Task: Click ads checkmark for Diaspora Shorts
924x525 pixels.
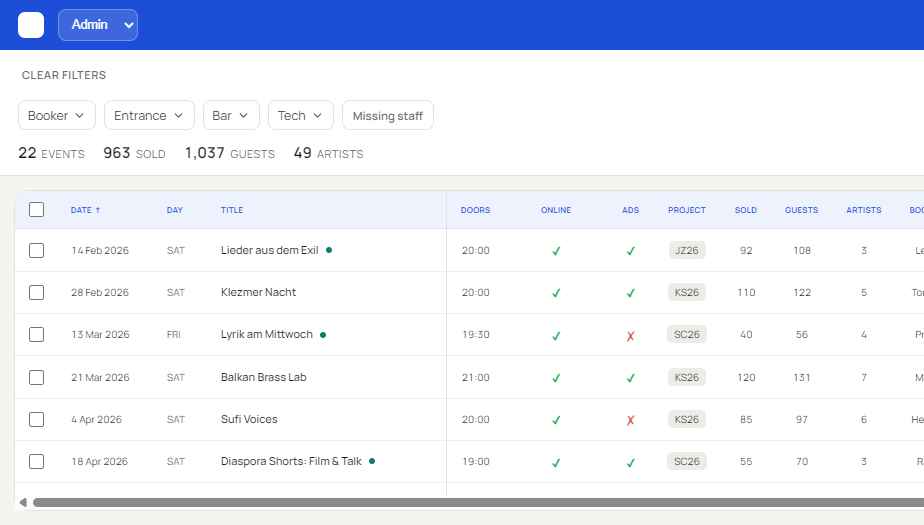Action: (631, 463)
